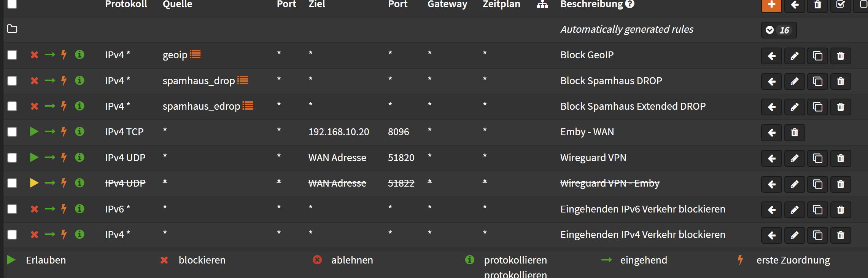The width and height of the screenshot is (868, 278).
Task: Delete the Emby - WAN rule
Action: [795, 133]
